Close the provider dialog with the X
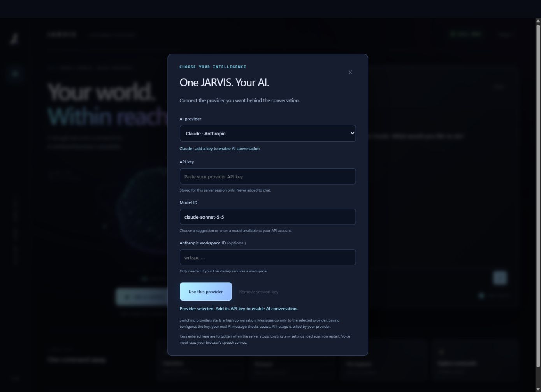 click(350, 72)
